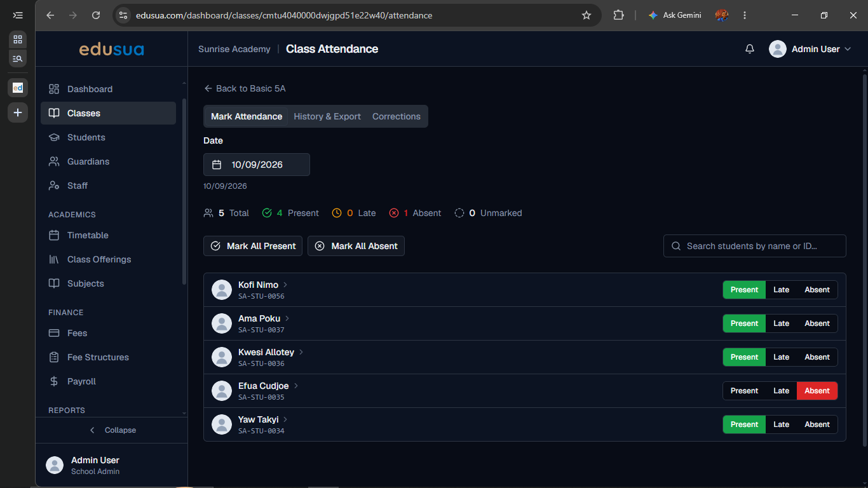Image resolution: width=868 pixels, height=488 pixels.
Task: Reload the page in browser
Action: [x=96, y=15]
